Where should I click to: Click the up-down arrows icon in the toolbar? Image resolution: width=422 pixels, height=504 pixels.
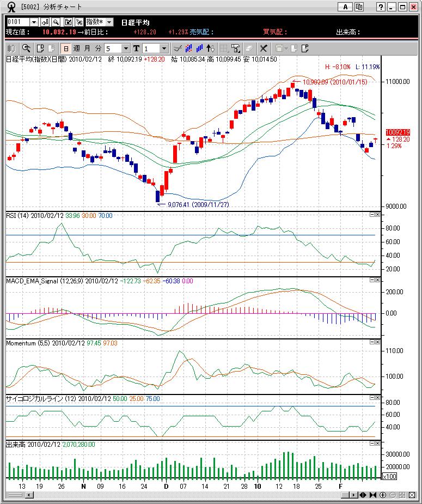pos(211,48)
